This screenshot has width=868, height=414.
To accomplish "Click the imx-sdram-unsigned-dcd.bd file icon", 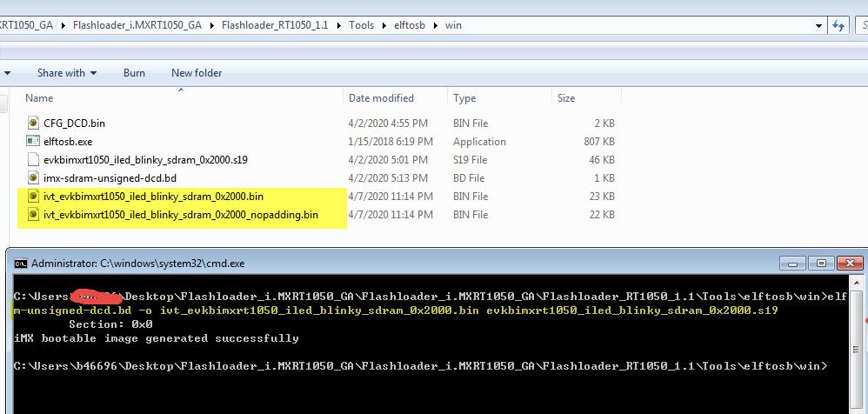I will click(33, 178).
